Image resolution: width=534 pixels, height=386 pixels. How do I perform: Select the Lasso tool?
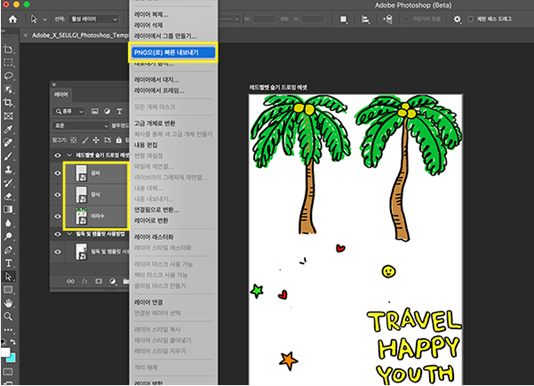(x=9, y=76)
